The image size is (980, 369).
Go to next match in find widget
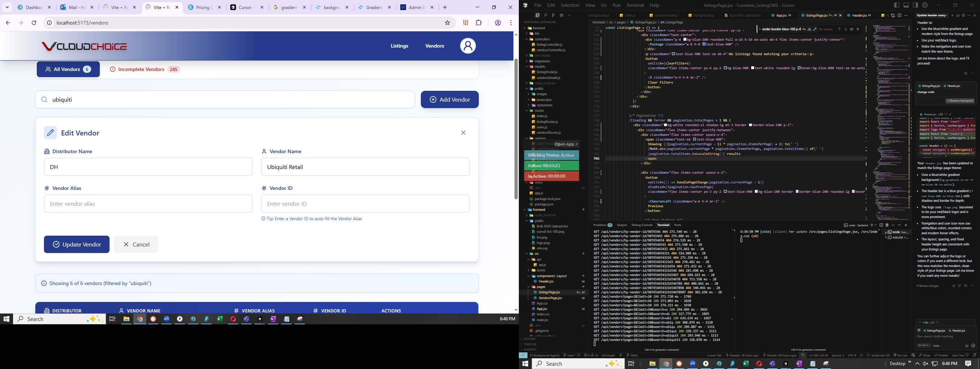(x=846, y=29)
